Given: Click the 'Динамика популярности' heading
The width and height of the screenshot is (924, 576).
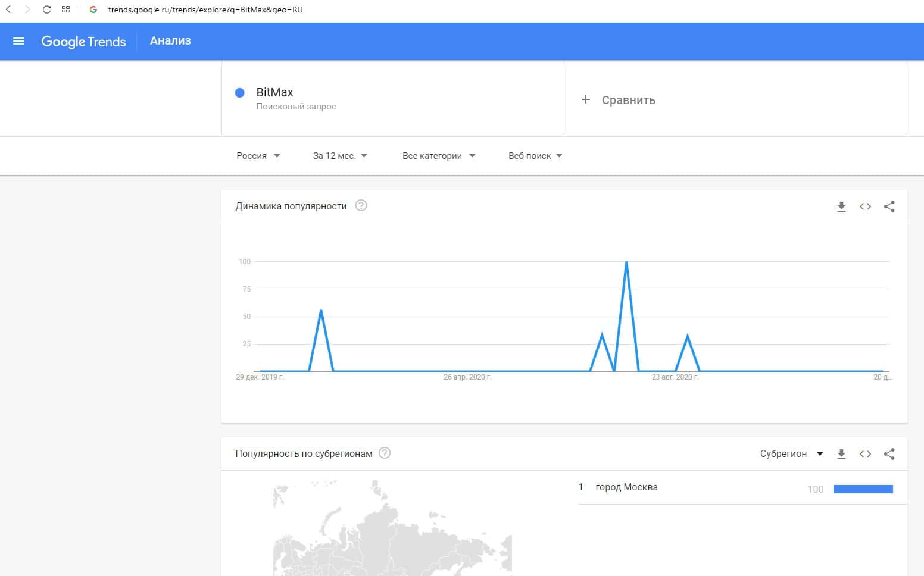Looking at the screenshot, I should point(291,206).
